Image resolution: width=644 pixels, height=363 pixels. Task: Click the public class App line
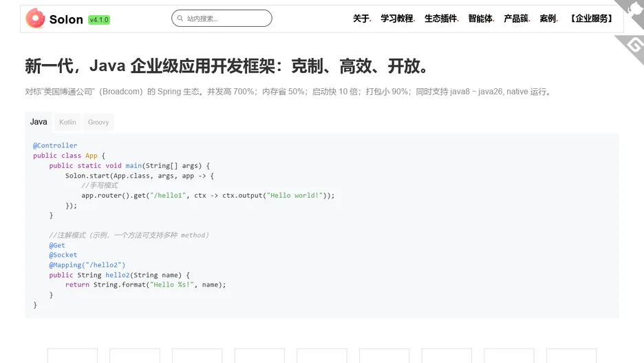[69, 156]
